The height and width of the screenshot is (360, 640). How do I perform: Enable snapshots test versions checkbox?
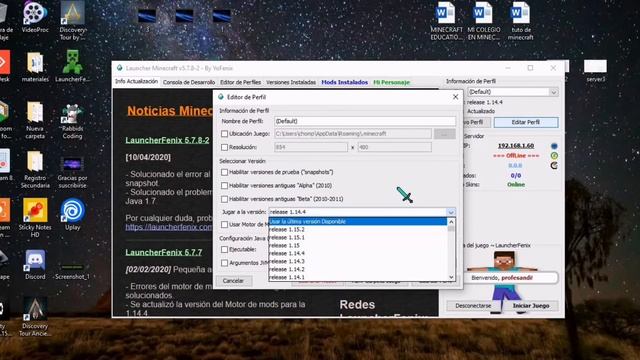[224, 172]
